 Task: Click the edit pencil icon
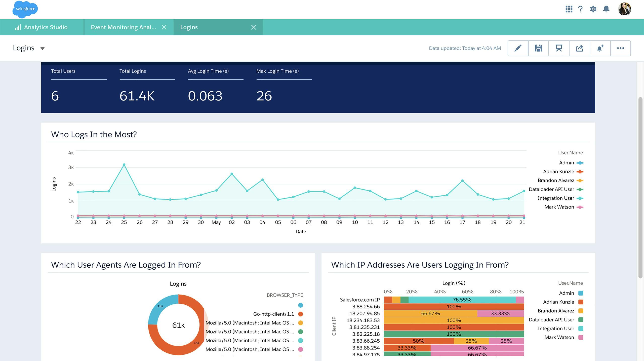click(x=518, y=48)
